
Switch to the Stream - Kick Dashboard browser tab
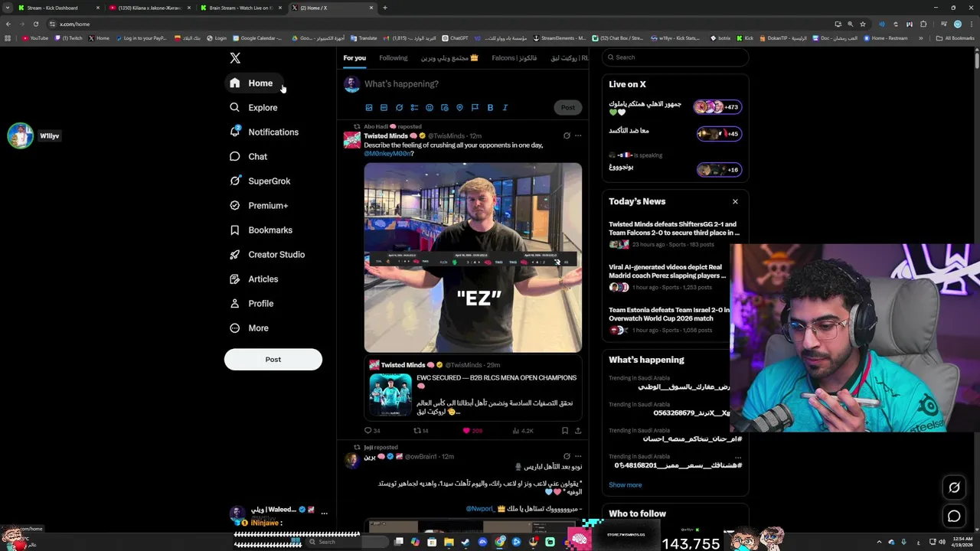tap(59, 8)
